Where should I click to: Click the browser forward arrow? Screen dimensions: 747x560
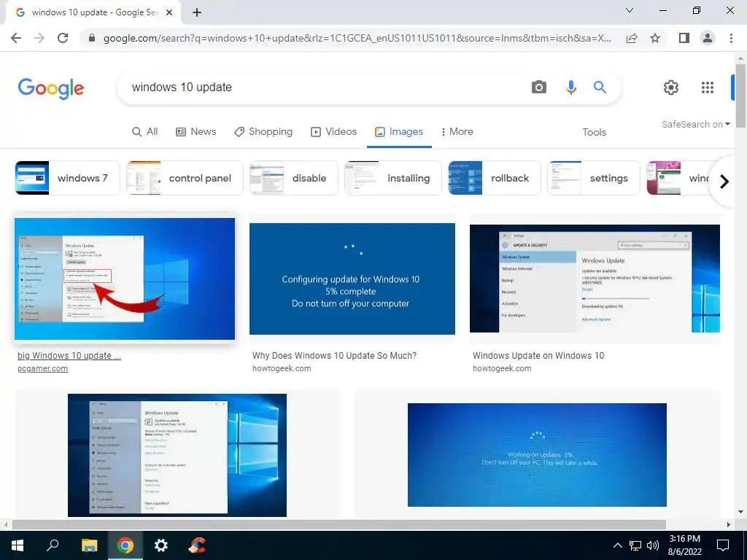39,38
